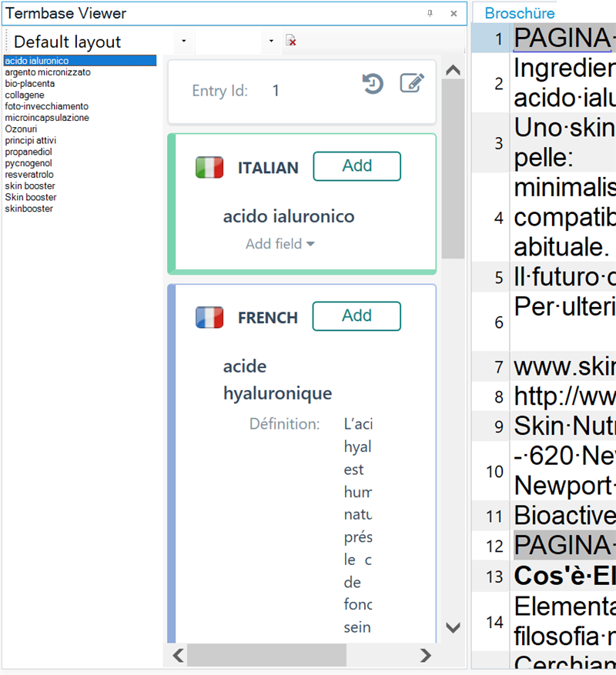Pin the Termbase Viewer panel
This screenshot has width=616, height=675.
430,13
